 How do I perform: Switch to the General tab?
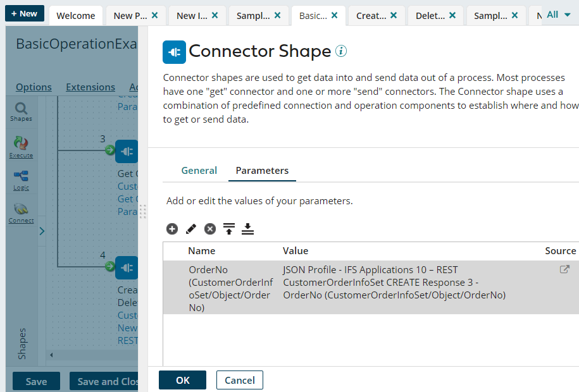199,170
